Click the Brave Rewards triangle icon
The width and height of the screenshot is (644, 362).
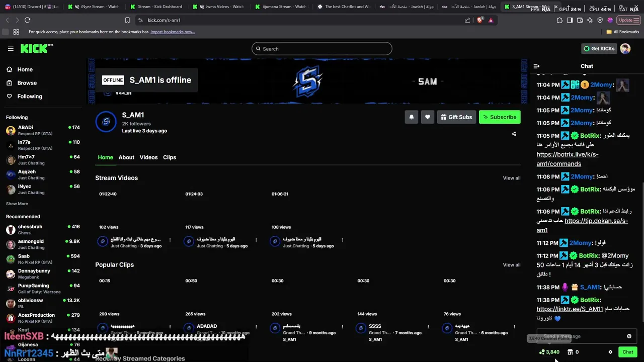[x=491, y=20]
